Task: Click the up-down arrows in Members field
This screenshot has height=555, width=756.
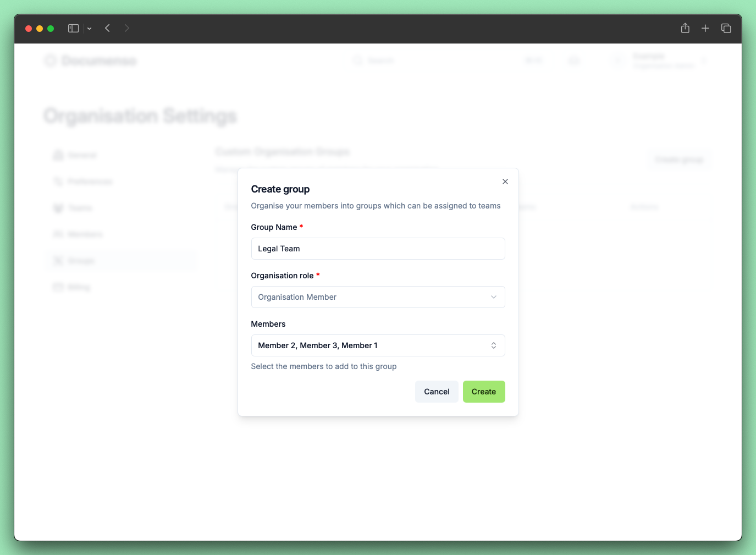Action: [x=493, y=345]
